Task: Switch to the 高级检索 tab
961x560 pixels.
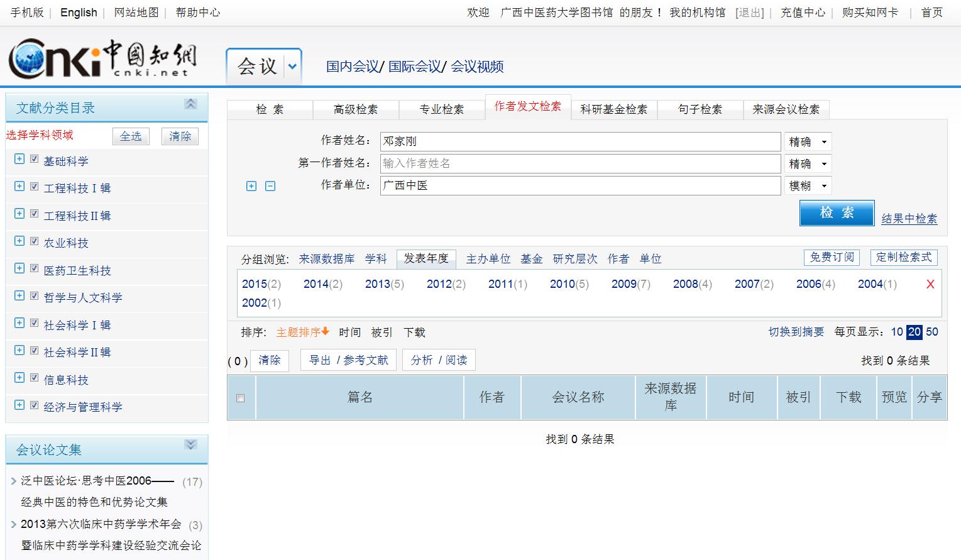Action: pos(356,109)
